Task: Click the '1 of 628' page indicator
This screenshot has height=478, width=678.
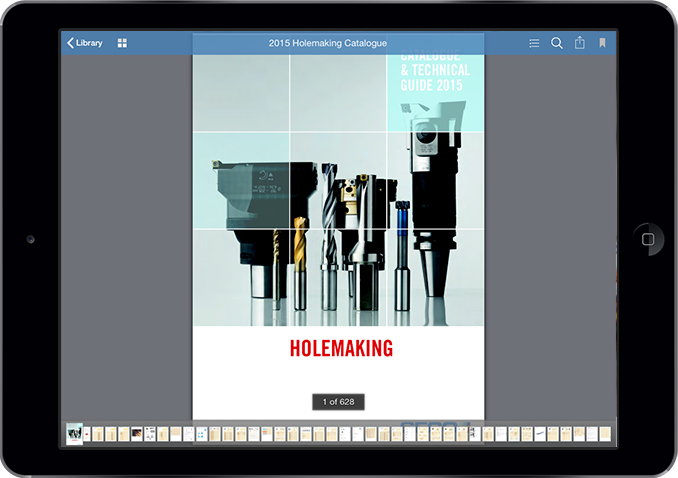Action: click(x=339, y=402)
